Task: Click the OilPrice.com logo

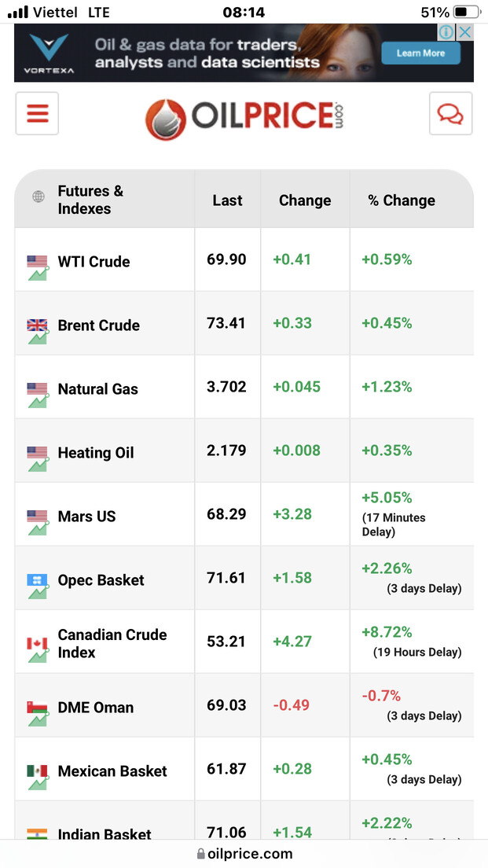Action: pyautogui.click(x=244, y=116)
